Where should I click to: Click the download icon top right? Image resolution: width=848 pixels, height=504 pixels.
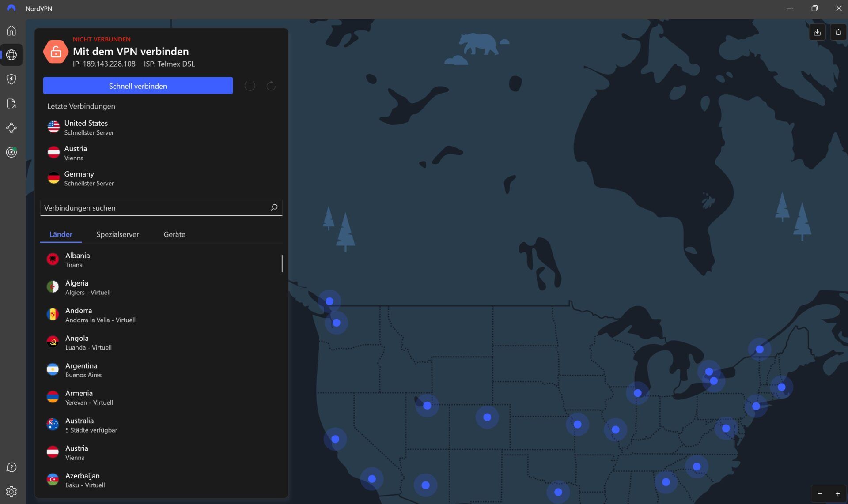pos(817,32)
